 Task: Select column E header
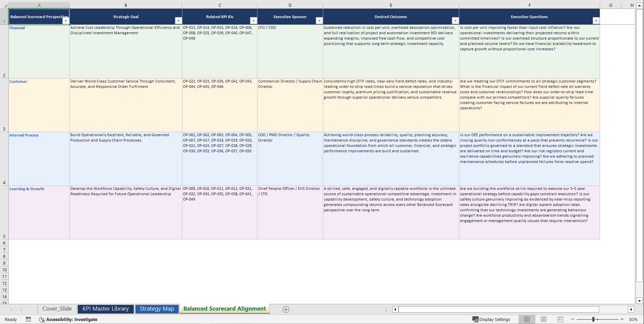pyautogui.click(x=391, y=5)
